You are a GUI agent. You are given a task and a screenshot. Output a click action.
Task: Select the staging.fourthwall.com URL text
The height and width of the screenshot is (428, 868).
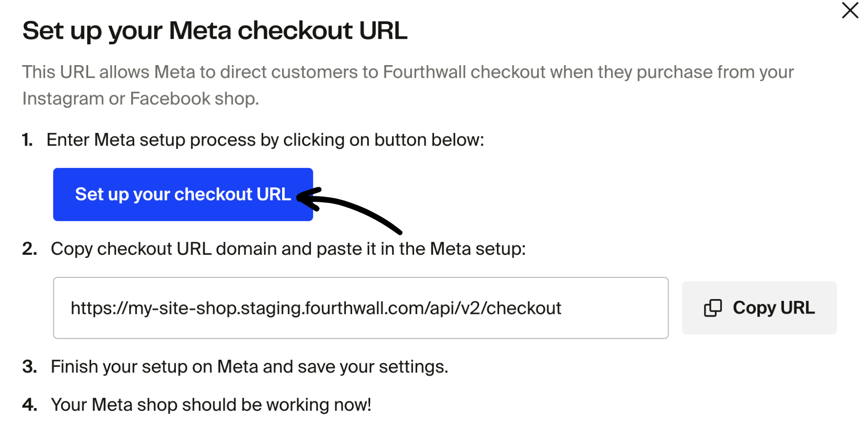point(316,308)
